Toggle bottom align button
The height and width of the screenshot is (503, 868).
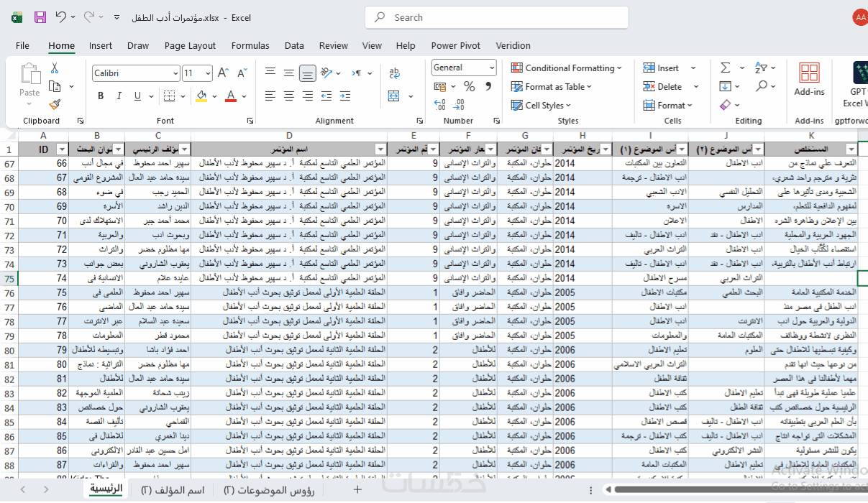[x=307, y=73]
